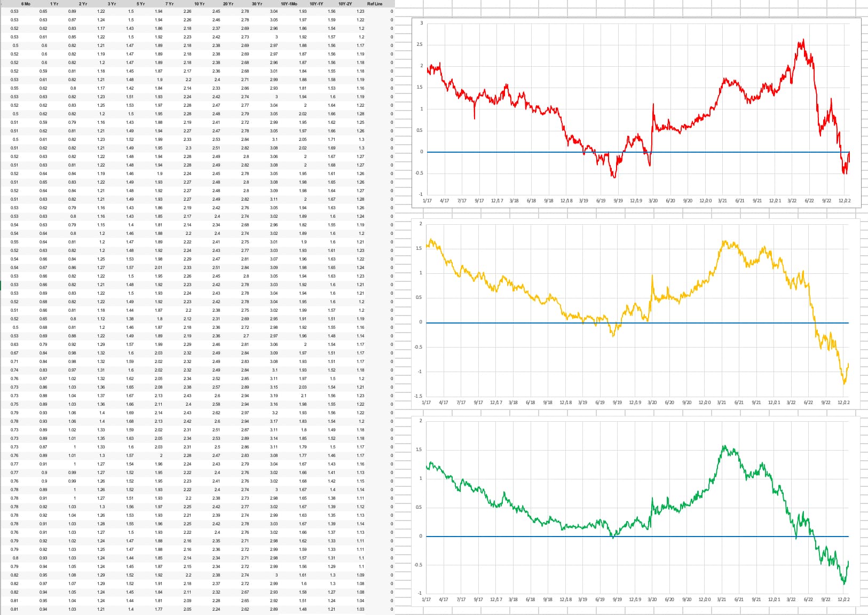The height and width of the screenshot is (615, 868).
Task: Click the '10Y-1Mo' header cell
Action: click(x=289, y=4)
